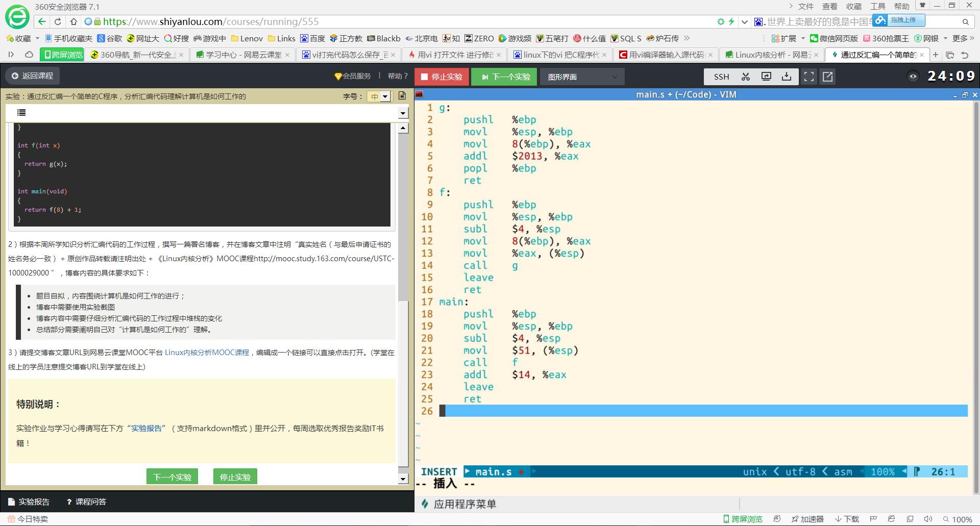Expand the 收藏 bookmarks dropdown arrow
This screenshot has width=980, height=526.
tap(37, 38)
